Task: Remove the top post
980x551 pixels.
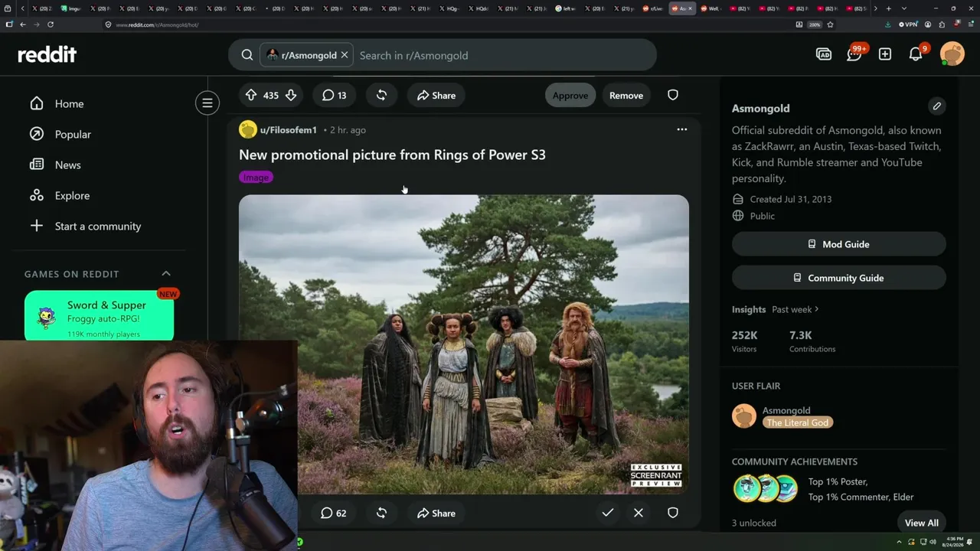Action: tap(626, 95)
